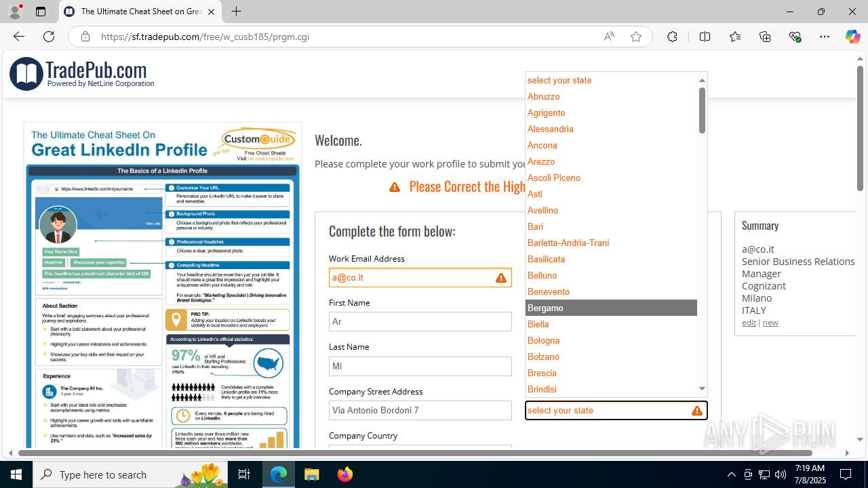868x488 pixels.
Task: View site information lock icon
Action: 85,37
